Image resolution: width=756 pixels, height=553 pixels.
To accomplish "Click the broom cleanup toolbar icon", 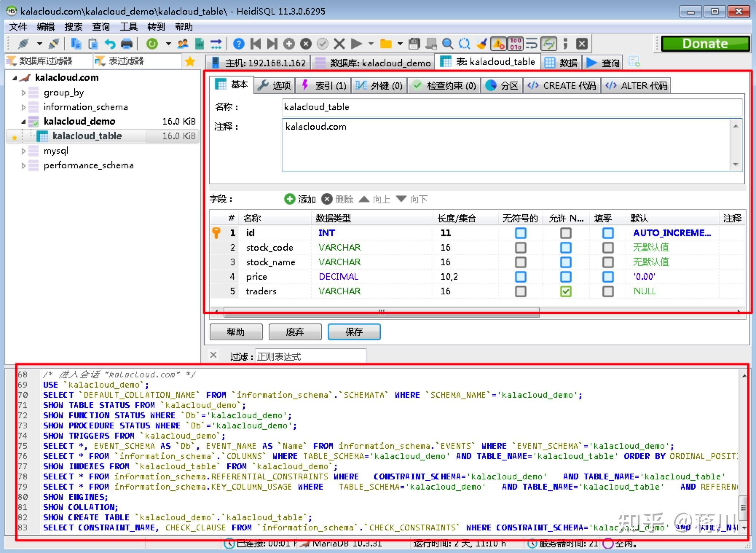I will pyautogui.click(x=482, y=44).
